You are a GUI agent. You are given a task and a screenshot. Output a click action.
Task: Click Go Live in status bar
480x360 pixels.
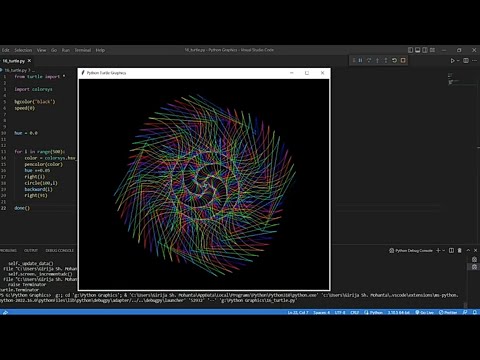pyautogui.click(x=424, y=312)
